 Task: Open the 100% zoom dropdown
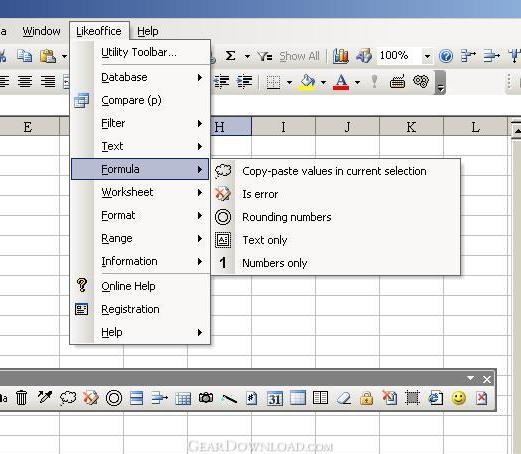coord(427,56)
